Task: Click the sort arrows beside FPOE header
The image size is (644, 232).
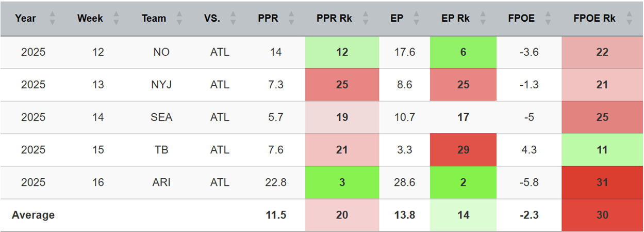Action: click(548, 19)
